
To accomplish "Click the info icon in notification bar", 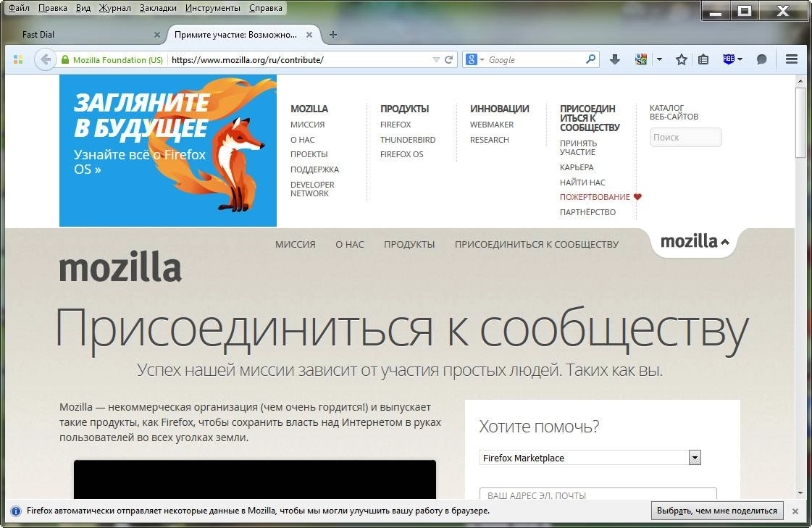I will [x=16, y=511].
